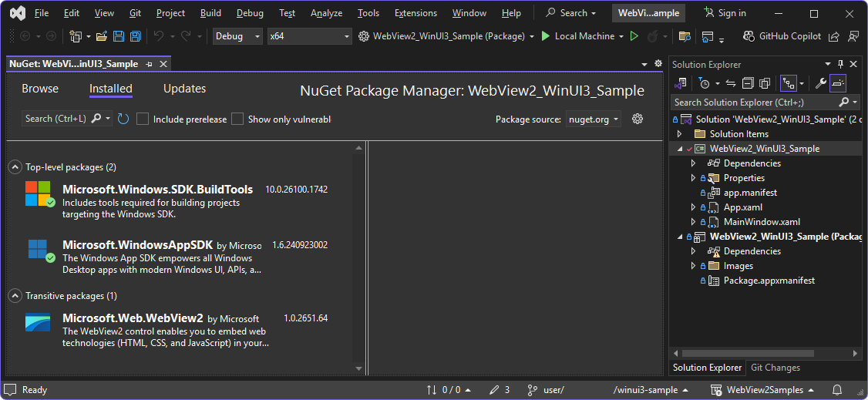The height and width of the screenshot is (400, 868).
Task: Click the Save toolbar icon
Action: click(x=119, y=36)
